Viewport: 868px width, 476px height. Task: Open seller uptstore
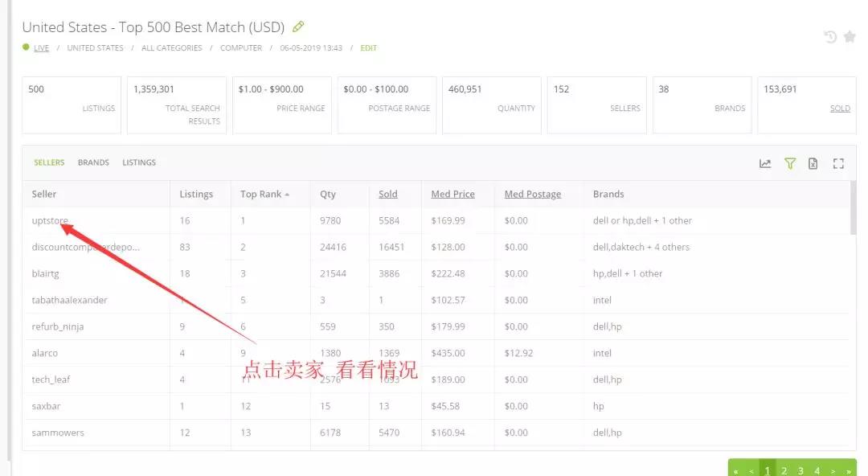50,220
